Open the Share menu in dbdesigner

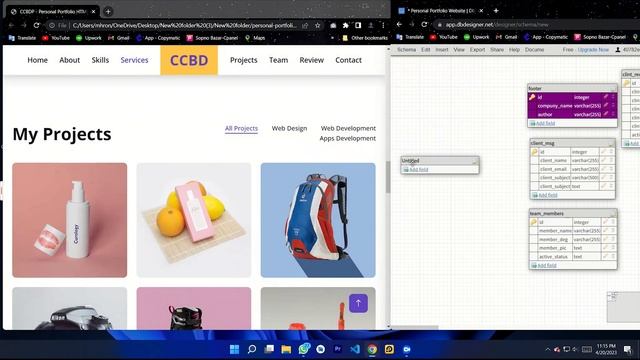pyautogui.click(x=497, y=49)
